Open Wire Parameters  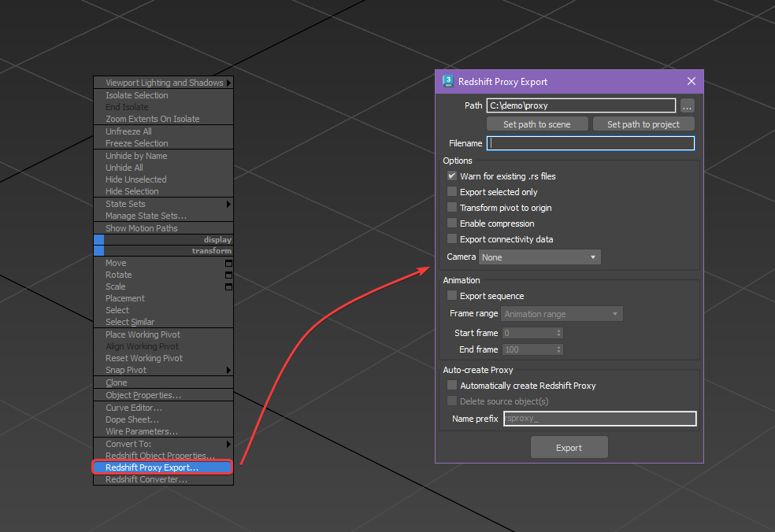pos(163,432)
